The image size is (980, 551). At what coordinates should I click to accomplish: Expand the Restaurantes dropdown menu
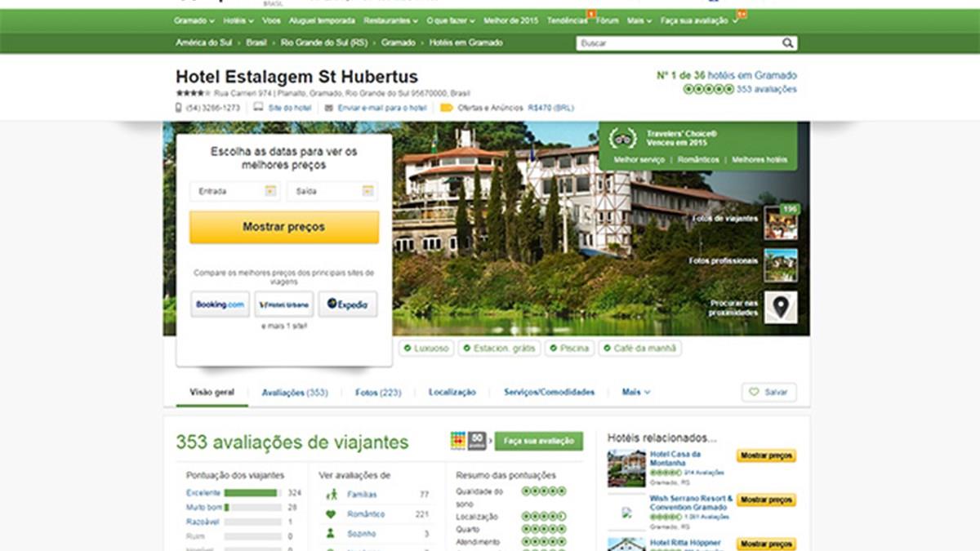[390, 20]
